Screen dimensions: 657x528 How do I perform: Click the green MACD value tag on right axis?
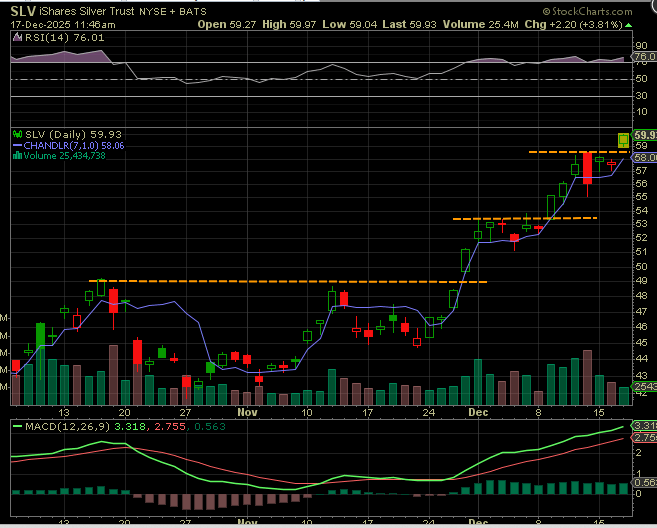[645, 426]
